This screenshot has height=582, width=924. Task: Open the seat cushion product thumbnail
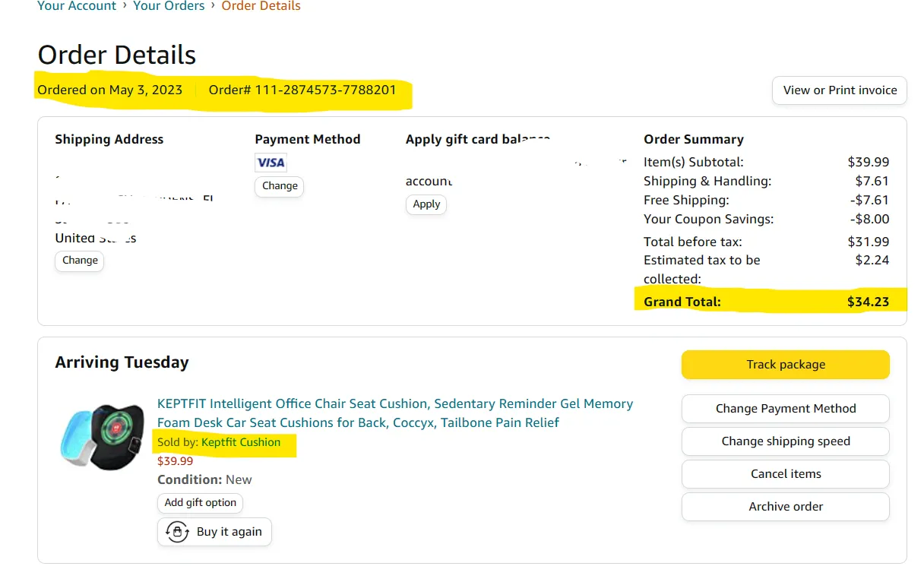102,437
